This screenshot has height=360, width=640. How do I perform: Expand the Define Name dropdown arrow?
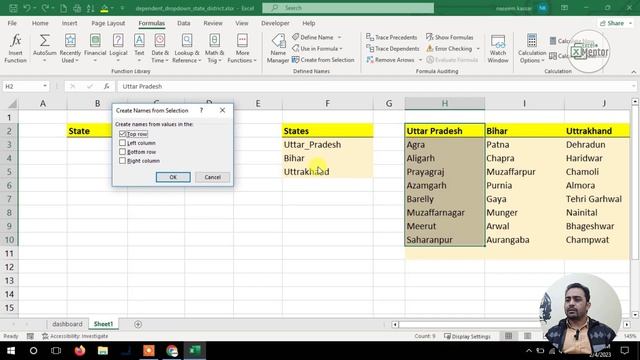340,37
